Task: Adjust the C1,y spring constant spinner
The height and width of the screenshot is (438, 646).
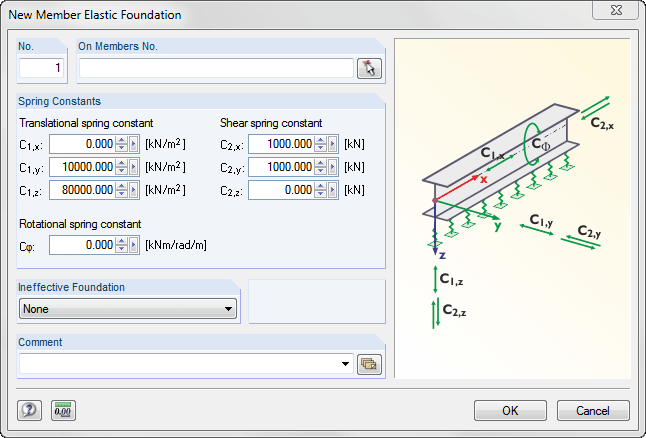Action: tap(122, 167)
